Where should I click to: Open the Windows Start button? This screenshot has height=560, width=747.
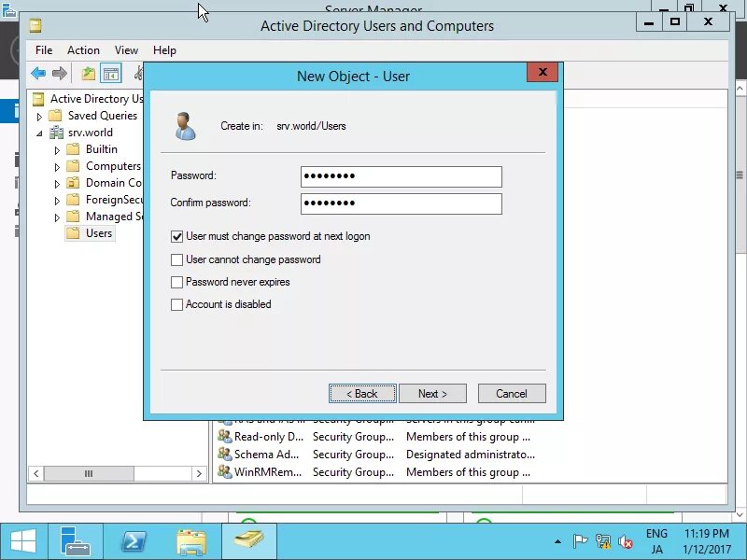pyautogui.click(x=22, y=541)
